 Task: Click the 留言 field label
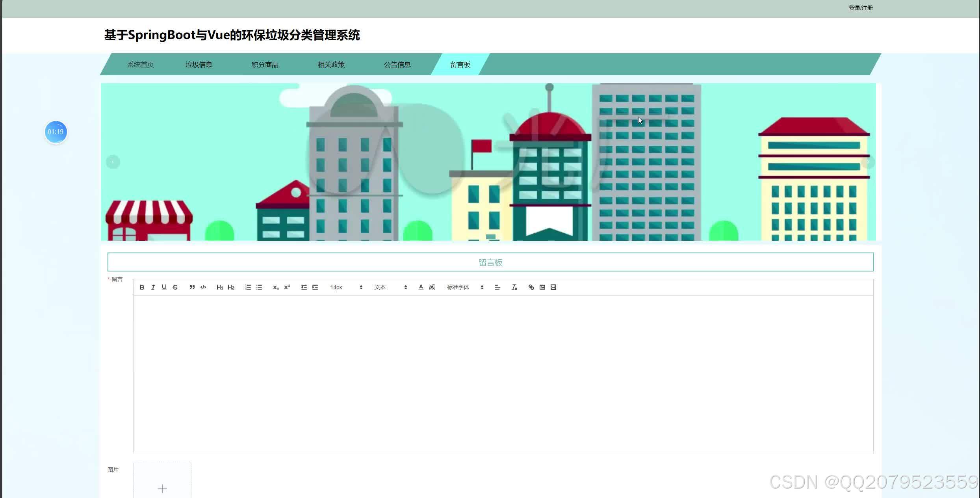117,279
